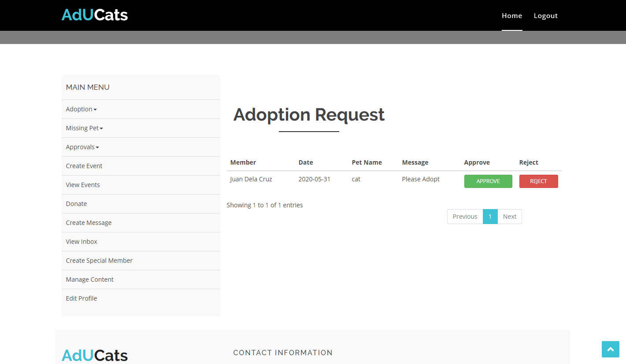Approve Juan Dela Cruz's adoption request

488,181
